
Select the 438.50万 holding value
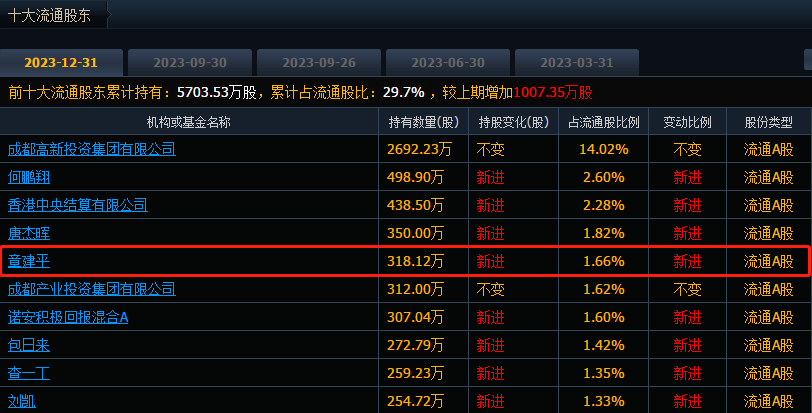pos(415,205)
